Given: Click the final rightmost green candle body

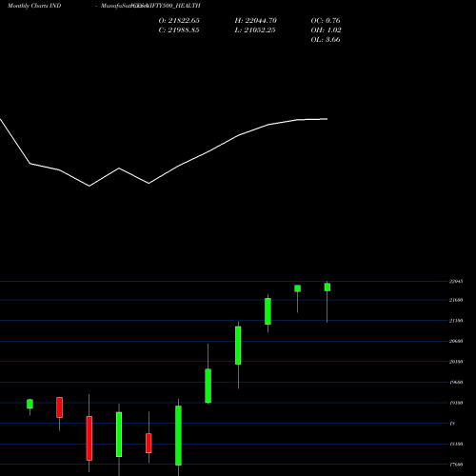Looking at the screenshot, I should [327, 287].
